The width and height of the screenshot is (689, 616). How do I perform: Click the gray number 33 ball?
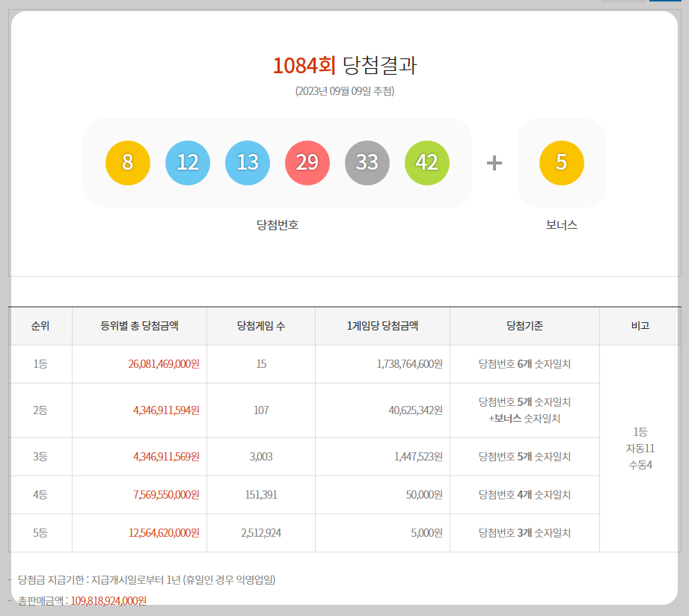tap(367, 163)
